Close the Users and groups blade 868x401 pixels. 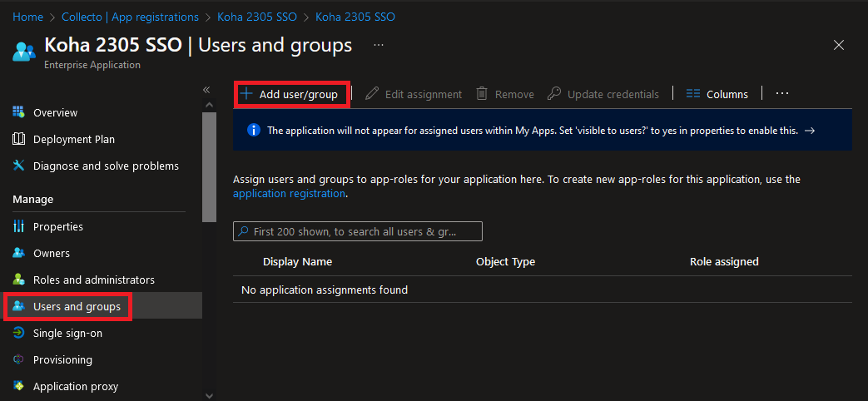[x=839, y=46]
